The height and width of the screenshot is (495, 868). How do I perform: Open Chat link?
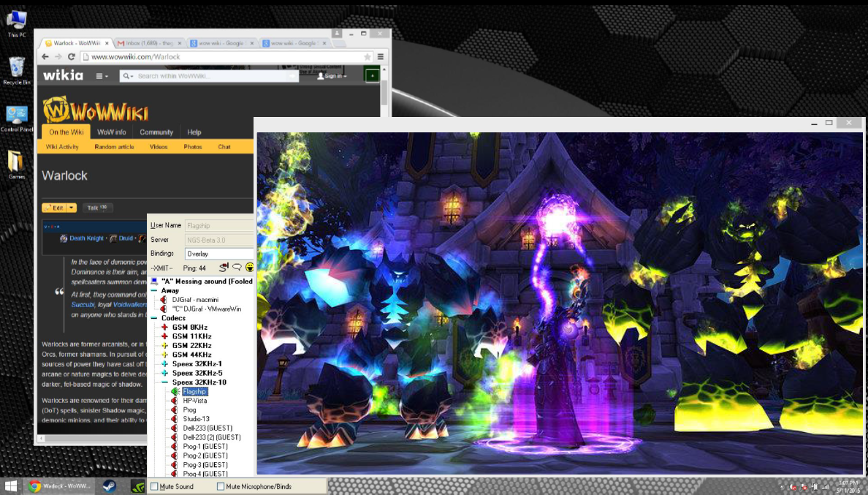(224, 147)
